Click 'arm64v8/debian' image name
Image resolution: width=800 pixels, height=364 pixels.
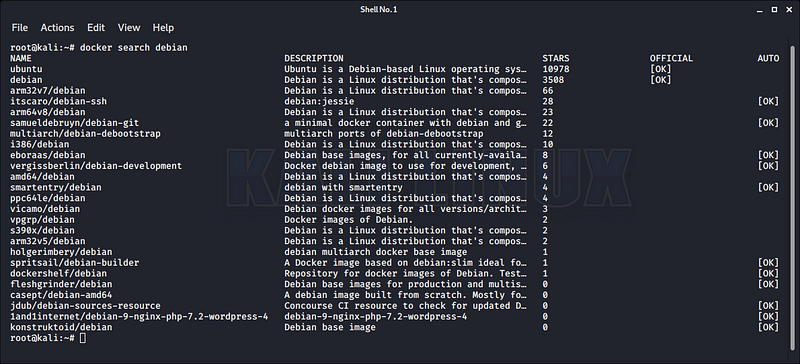coord(48,112)
